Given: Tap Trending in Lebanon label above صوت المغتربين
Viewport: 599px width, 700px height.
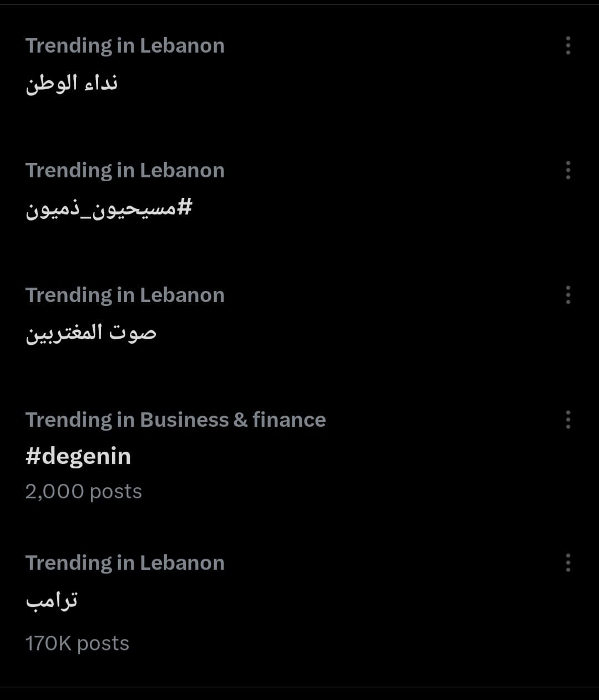Looking at the screenshot, I should click(x=125, y=295).
